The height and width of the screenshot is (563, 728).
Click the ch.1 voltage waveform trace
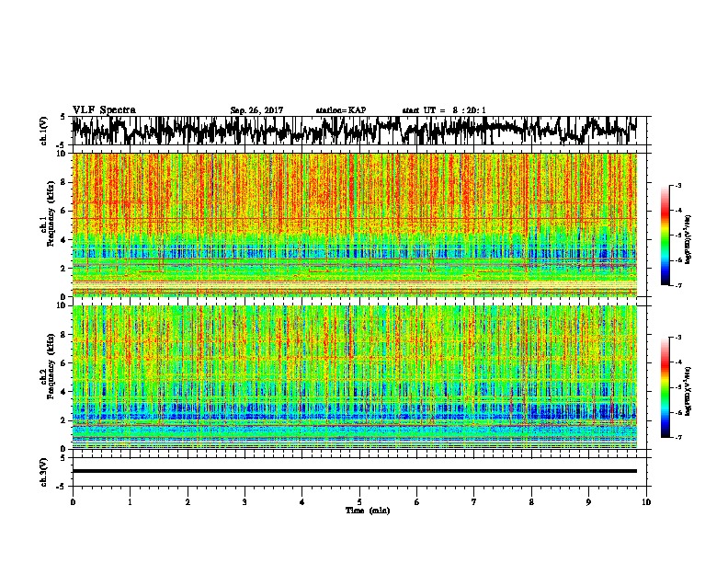point(354,131)
